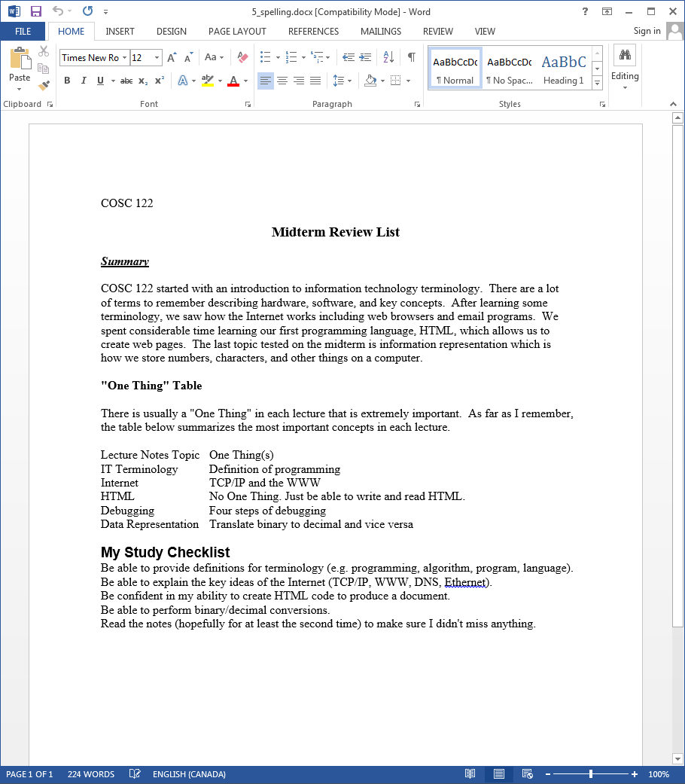
Task: Click ENGLISH (CANADA) language button
Action: pos(190,774)
